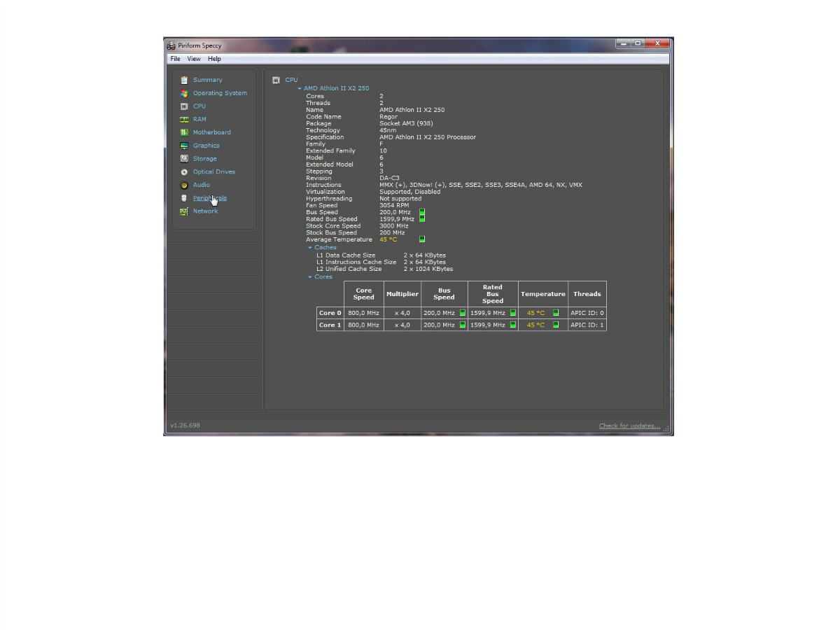Viewport: 840px width, 630px height.
Task: Click the Technology value 45nm
Action: [x=388, y=130]
